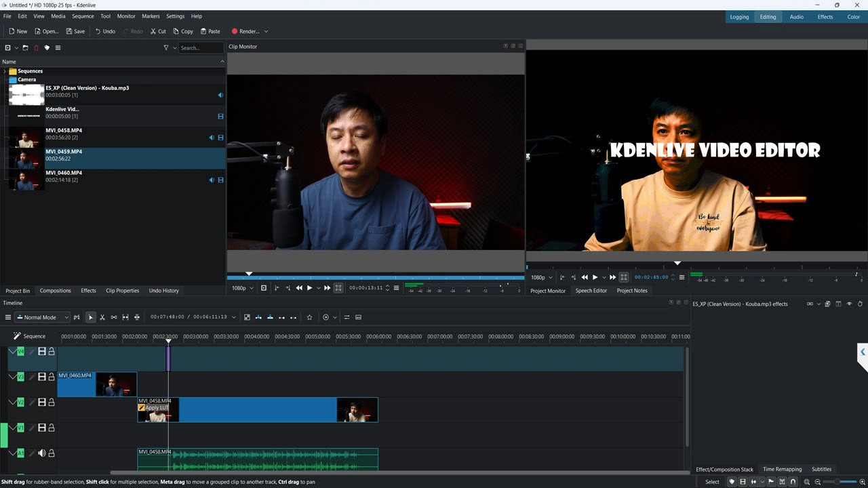
Task: Click the Delete clip trash icon in Project Bin
Action: [x=36, y=47]
